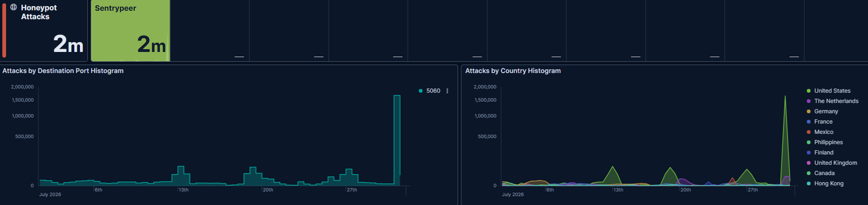The image size is (868, 205).
Task: Click the Attacks by Country Histogram title
Action: (x=513, y=71)
